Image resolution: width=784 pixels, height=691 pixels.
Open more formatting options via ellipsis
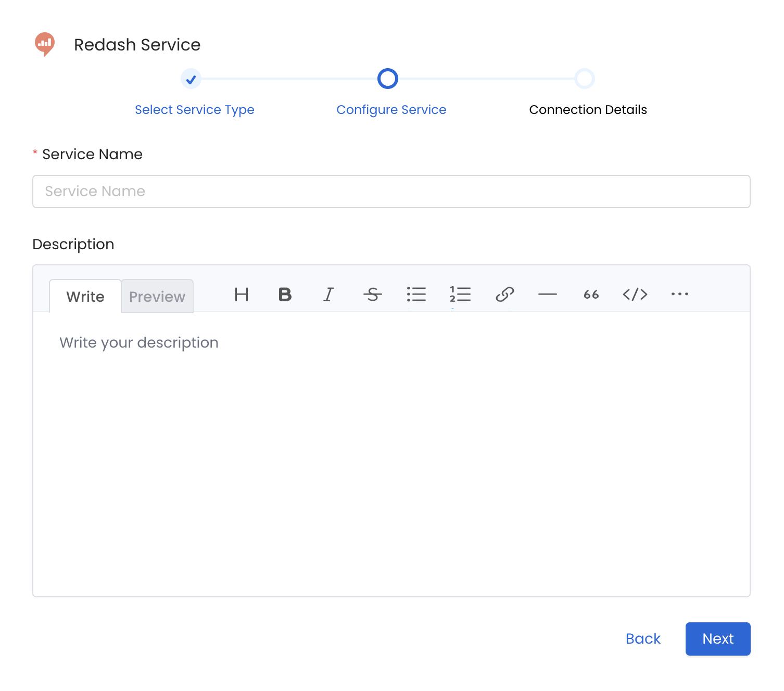click(x=679, y=295)
